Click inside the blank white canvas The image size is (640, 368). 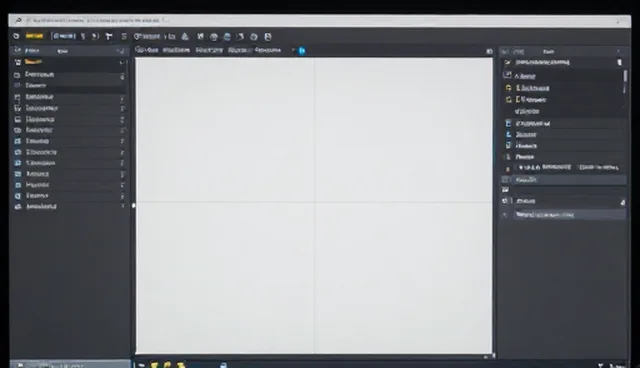coord(313,206)
